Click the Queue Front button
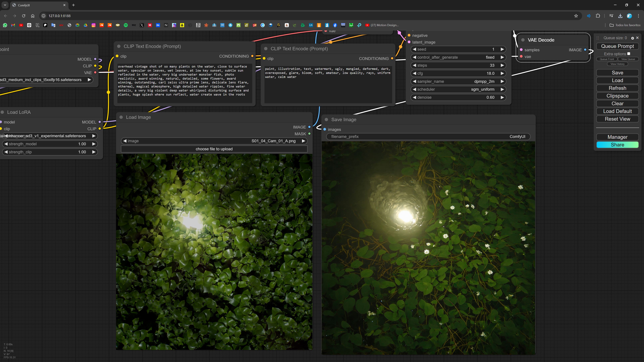The width and height of the screenshot is (644, 362). 607,59
